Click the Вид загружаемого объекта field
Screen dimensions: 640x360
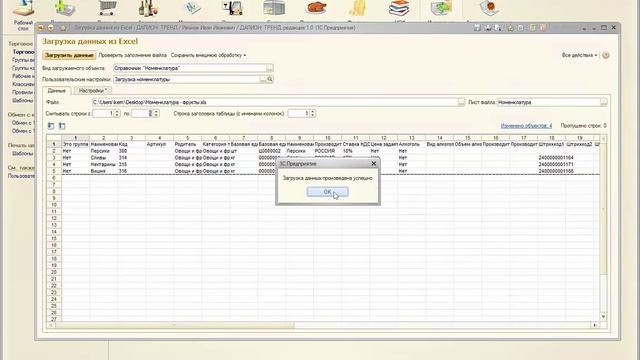(x=190, y=68)
